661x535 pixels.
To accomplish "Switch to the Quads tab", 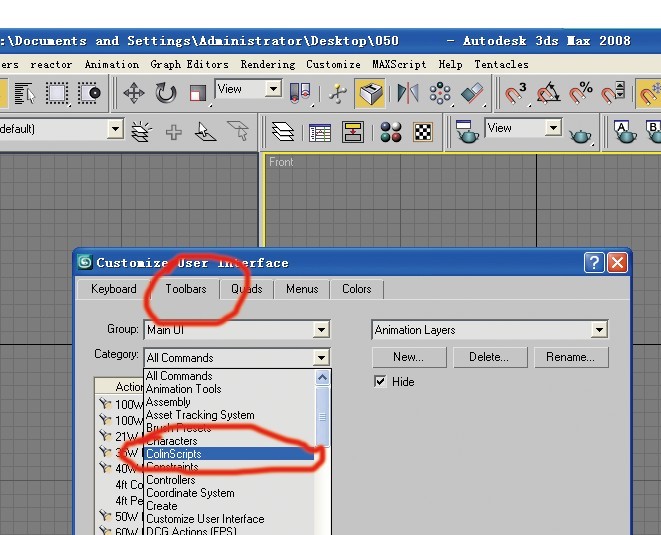I will point(247,289).
